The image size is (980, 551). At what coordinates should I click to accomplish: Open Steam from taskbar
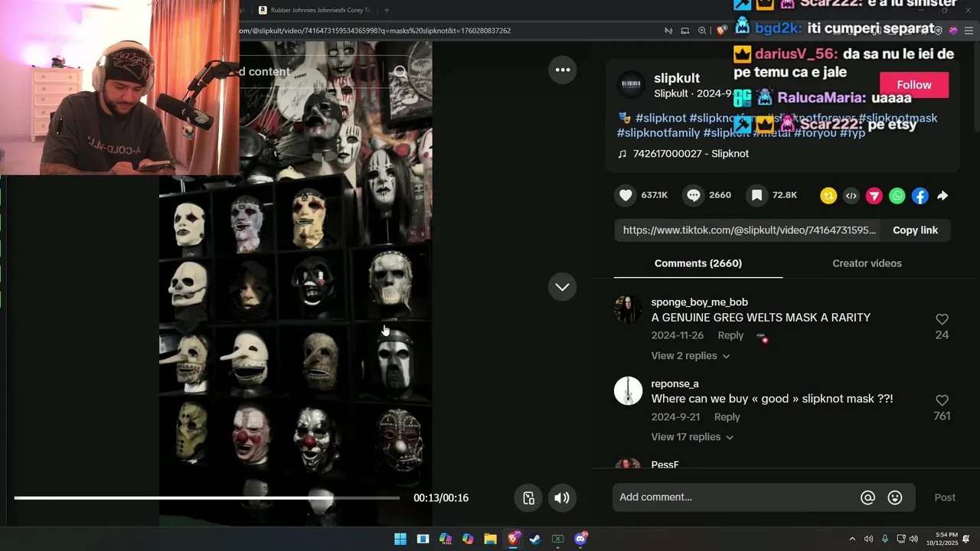[535, 539]
